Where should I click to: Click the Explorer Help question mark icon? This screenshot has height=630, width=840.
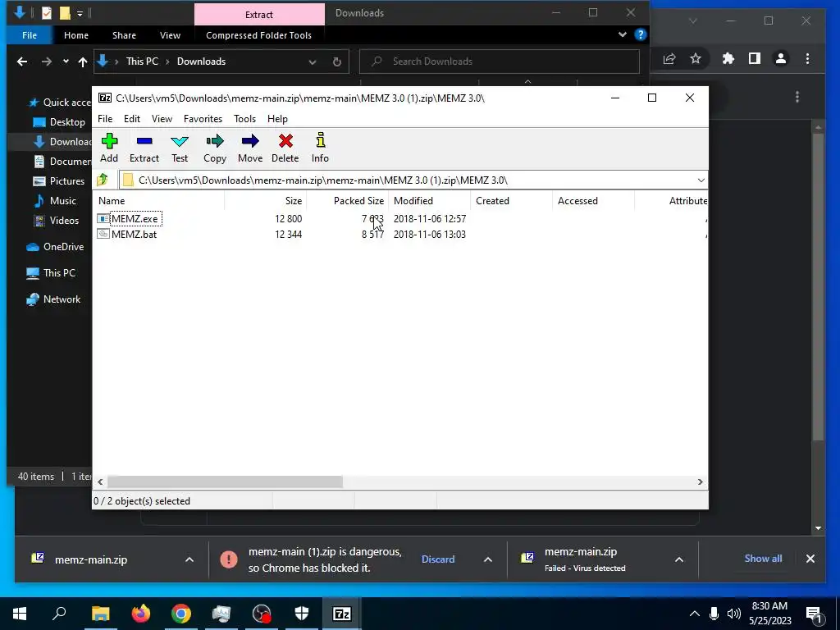640,34
